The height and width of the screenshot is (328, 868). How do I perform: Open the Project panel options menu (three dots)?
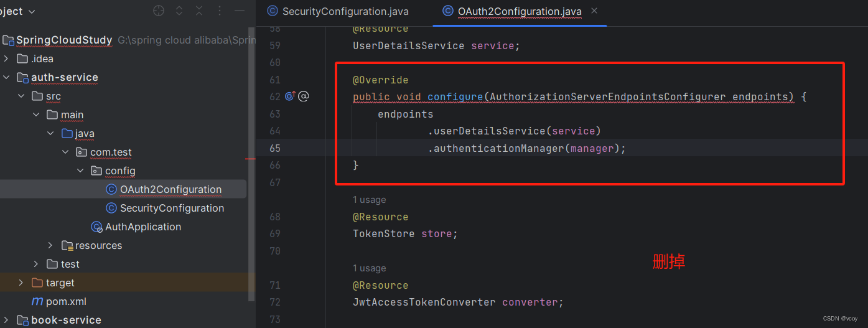220,11
